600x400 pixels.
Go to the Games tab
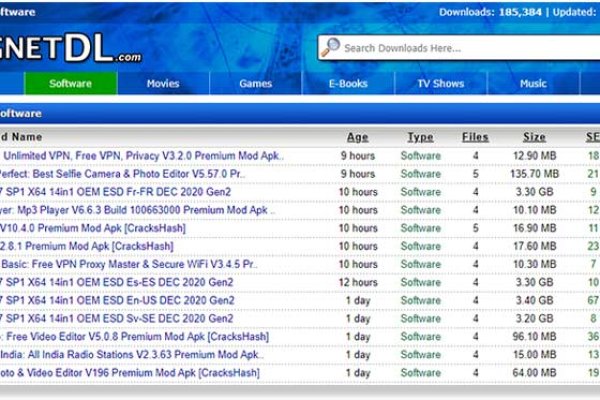255,84
